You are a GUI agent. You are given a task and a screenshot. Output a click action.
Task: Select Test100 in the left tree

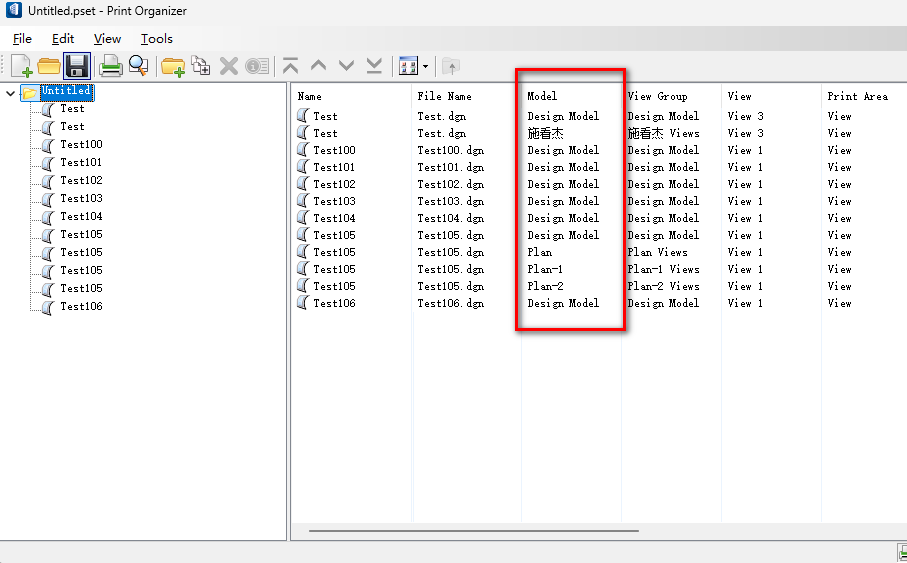[81, 144]
